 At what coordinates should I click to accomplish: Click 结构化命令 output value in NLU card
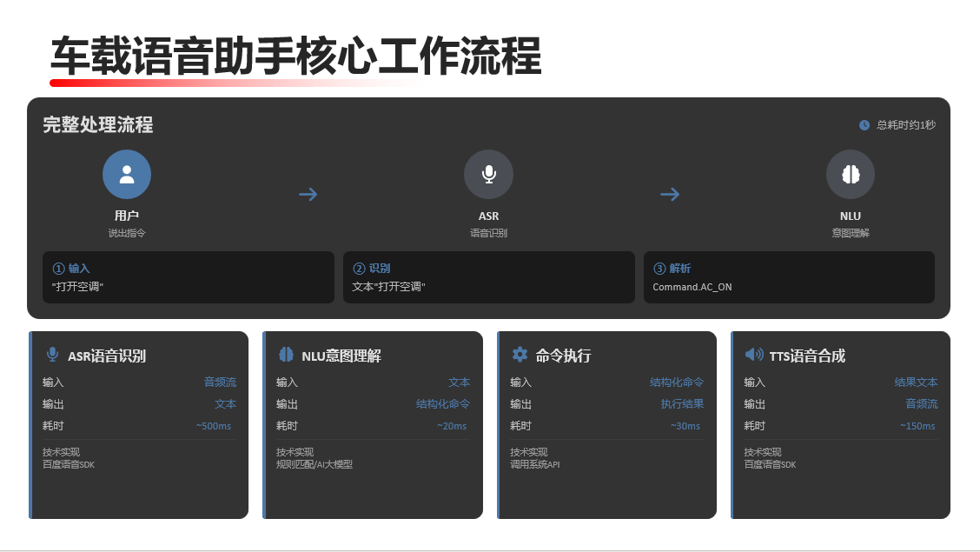[x=443, y=404]
